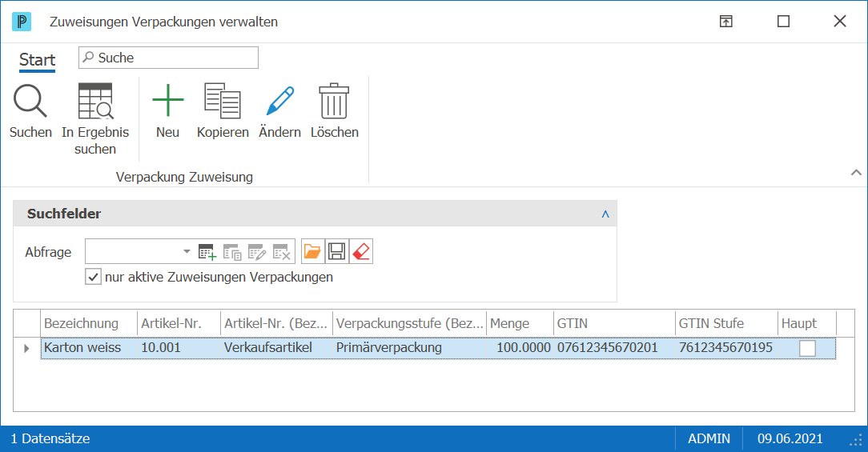Select the Start ribbon tab
Screen dimensions: 868x452
(37, 59)
